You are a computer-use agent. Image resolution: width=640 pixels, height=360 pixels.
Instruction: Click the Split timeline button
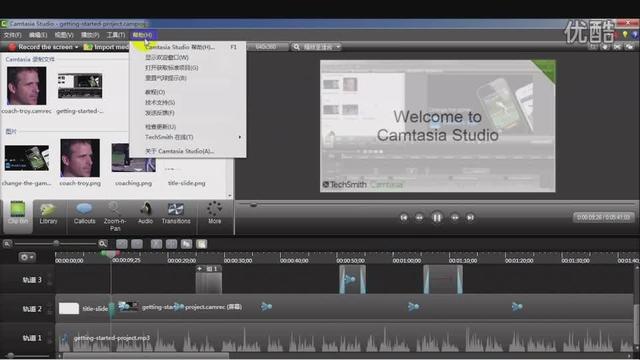pyautogui.click(x=171, y=244)
